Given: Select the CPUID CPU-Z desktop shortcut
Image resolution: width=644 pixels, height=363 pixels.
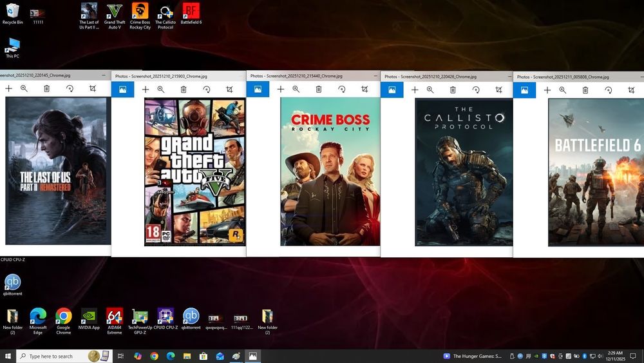Looking at the screenshot, I should pos(166,319).
